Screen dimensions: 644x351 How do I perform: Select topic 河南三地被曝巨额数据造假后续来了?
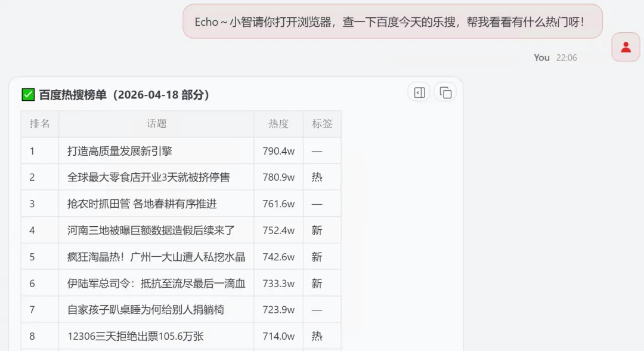coord(151,230)
